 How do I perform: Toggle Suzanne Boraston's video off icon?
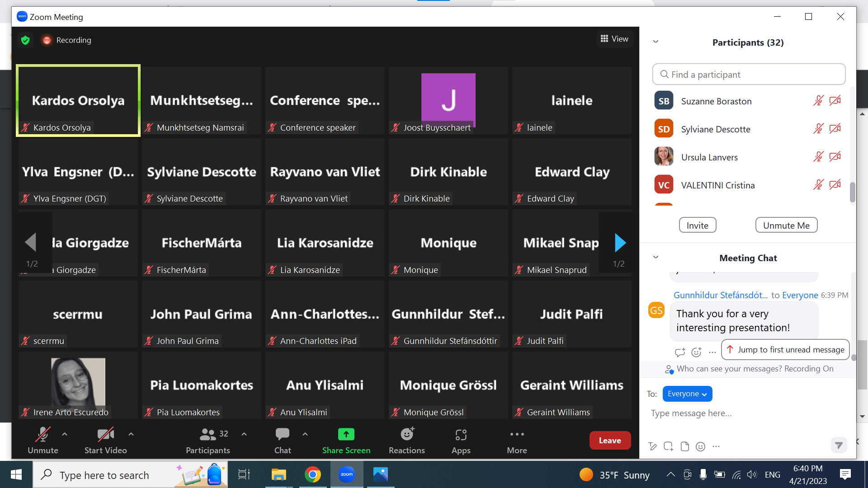tap(835, 101)
